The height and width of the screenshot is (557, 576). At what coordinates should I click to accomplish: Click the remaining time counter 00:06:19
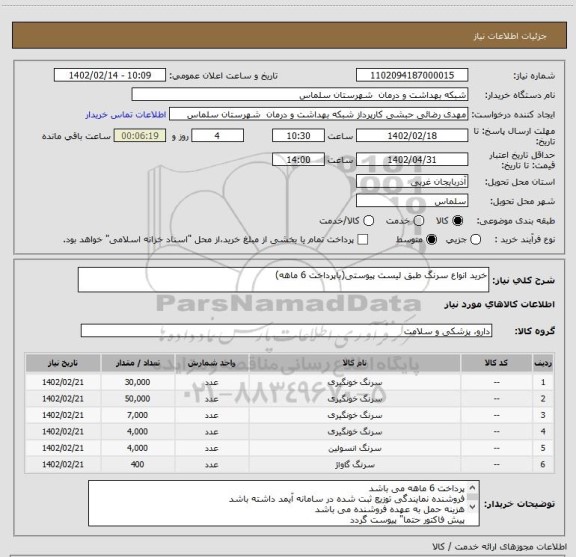pos(140,136)
